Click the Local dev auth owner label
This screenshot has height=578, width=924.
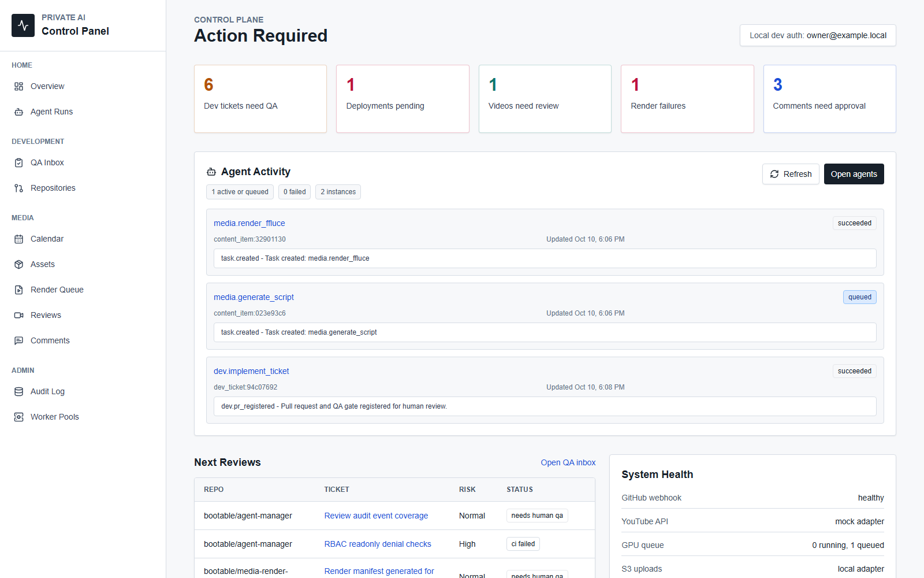[818, 35]
